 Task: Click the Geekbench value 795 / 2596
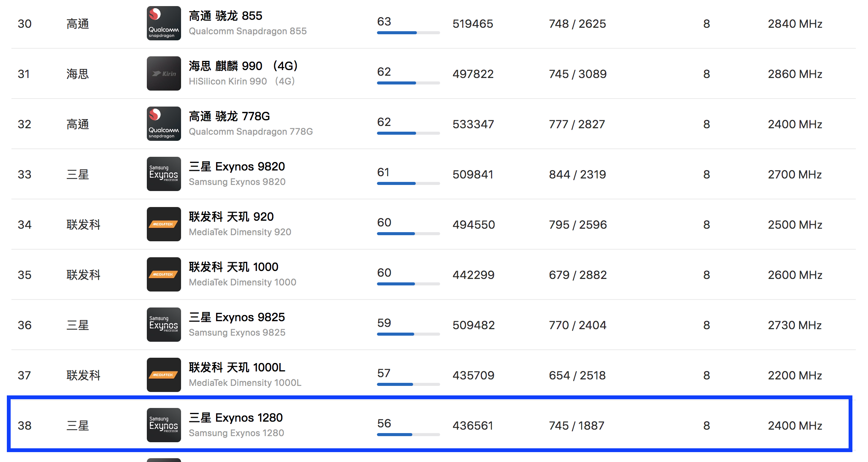click(x=578, y=225)
